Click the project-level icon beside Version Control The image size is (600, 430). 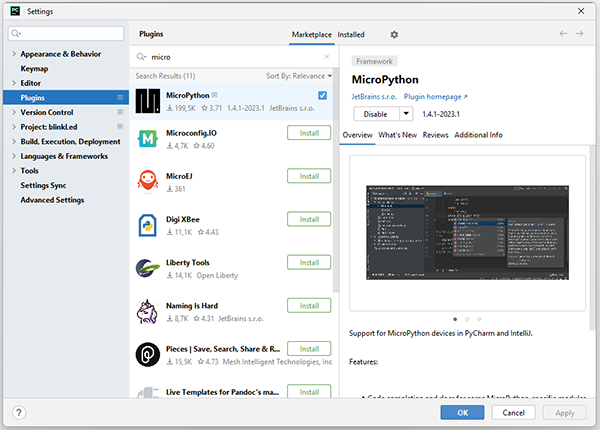(x=120, y=112)
